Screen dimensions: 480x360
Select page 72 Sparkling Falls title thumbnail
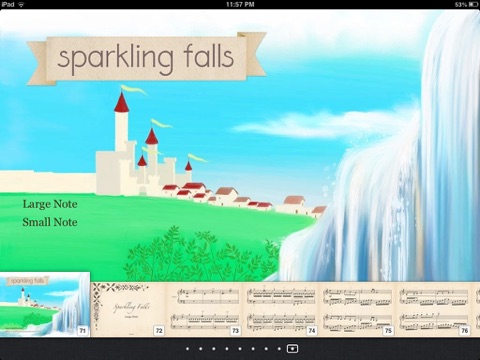tap(128, 309)
